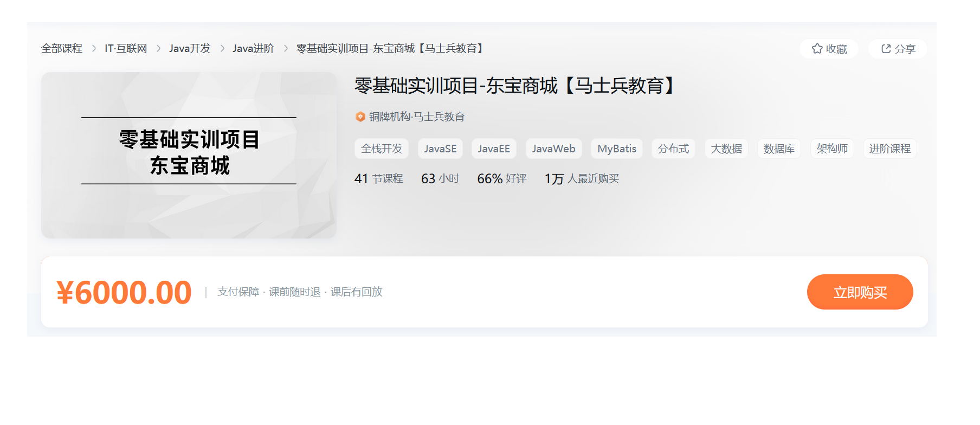Click the orange 立即购买 button
Screen dimensions: 980x425
tap(860, 292)
